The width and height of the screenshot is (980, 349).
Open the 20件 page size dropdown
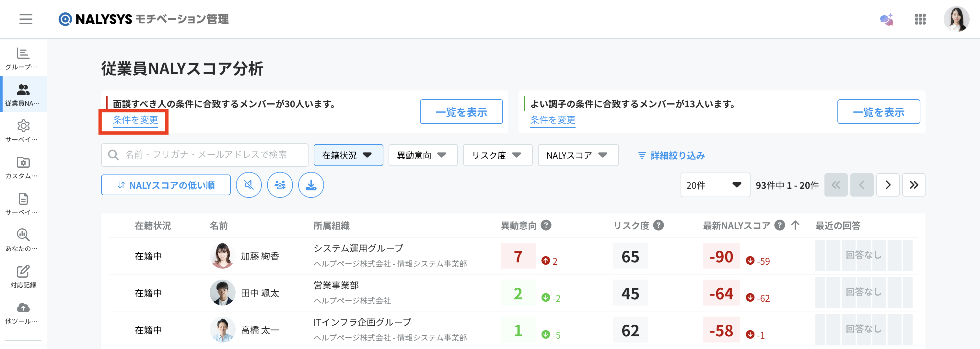[x=715, y=185]
